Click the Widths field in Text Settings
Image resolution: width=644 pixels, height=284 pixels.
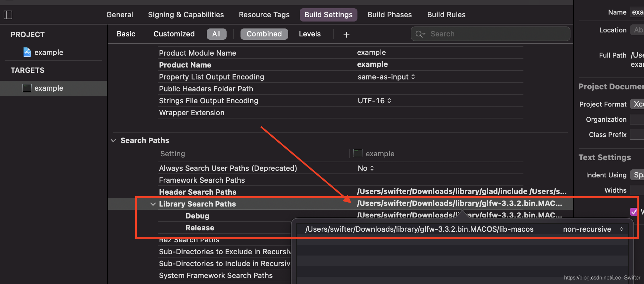tap(637, 190)
